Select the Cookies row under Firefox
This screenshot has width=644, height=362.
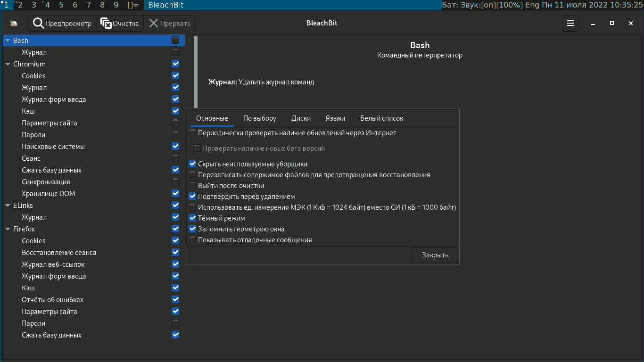(94, 241)
